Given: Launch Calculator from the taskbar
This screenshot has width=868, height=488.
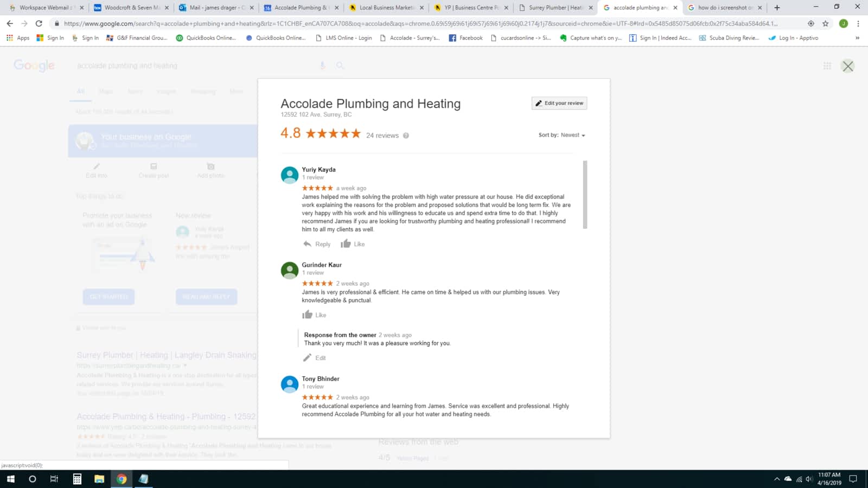Looking at the screenshot, I should pos(77,479).
